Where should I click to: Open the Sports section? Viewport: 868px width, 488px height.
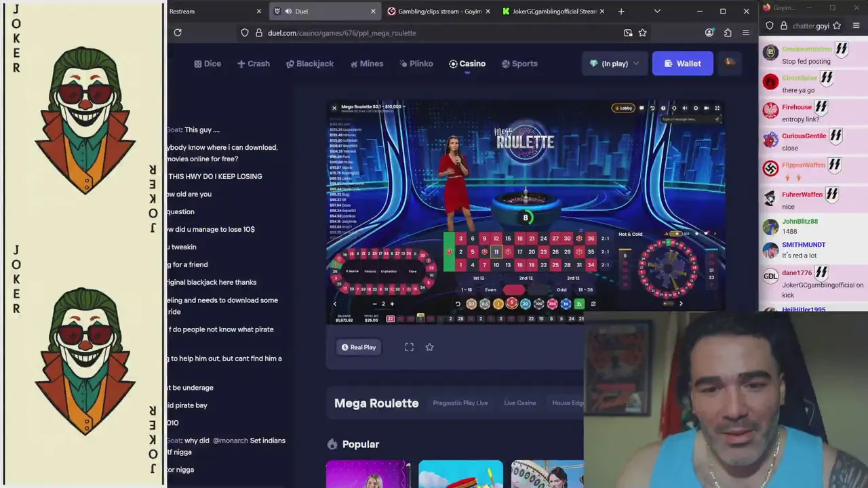(519, 64)
